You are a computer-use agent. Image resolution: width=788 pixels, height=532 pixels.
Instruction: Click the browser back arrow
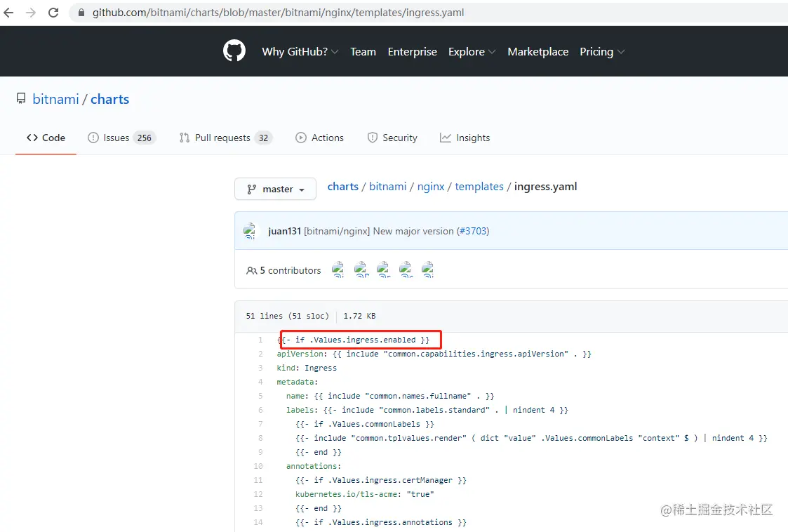click(x=8, y=13)
